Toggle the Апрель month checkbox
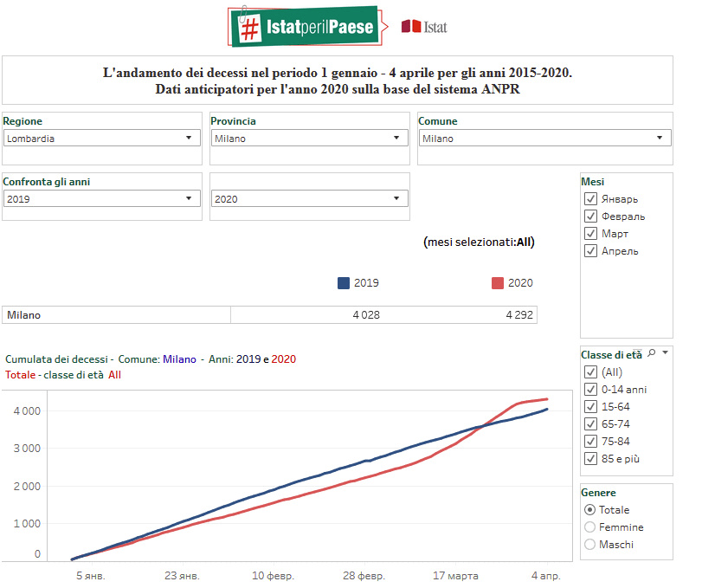This screenshot has width=702, height=588. coord(591,251)
